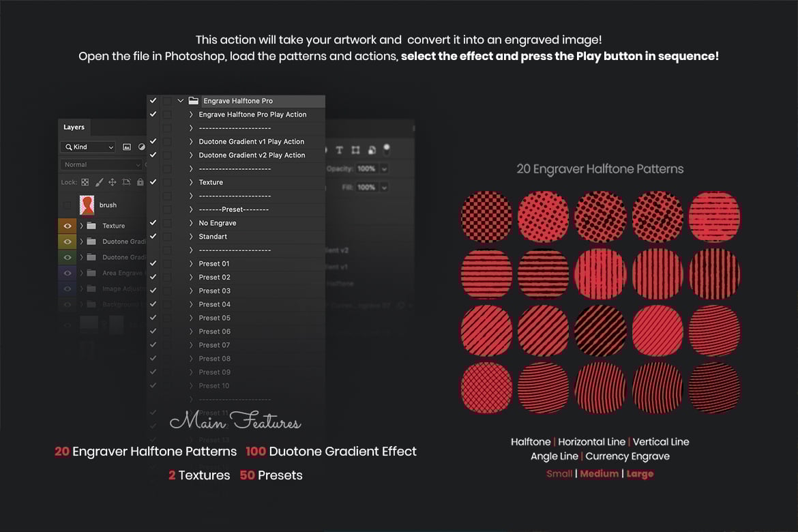Hide the Area Engrave layer group
The width and height of the screenshot is (798, 532).
(67, 273)
